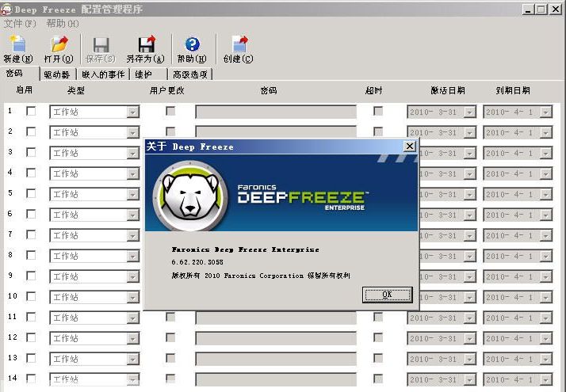Click the 保存 (Save) floppy disk icon
Image resolution: width=566 pixels, height=392 pixels.
tap(101, 44)
